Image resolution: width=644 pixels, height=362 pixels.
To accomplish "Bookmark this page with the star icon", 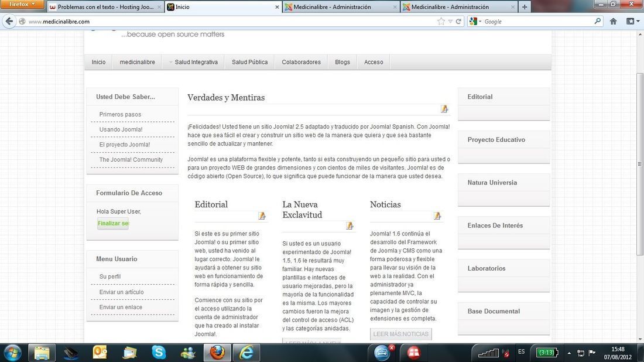I will coord(441,21).
